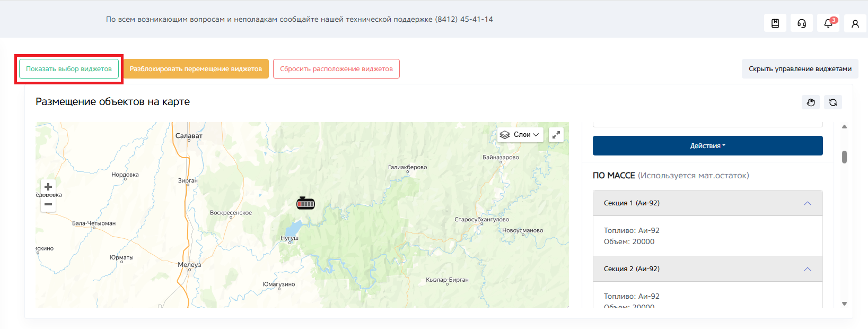Click the side panel scrollbar up arrow
The width and height of the screenshot is (868, 329).
click(845, 126)
